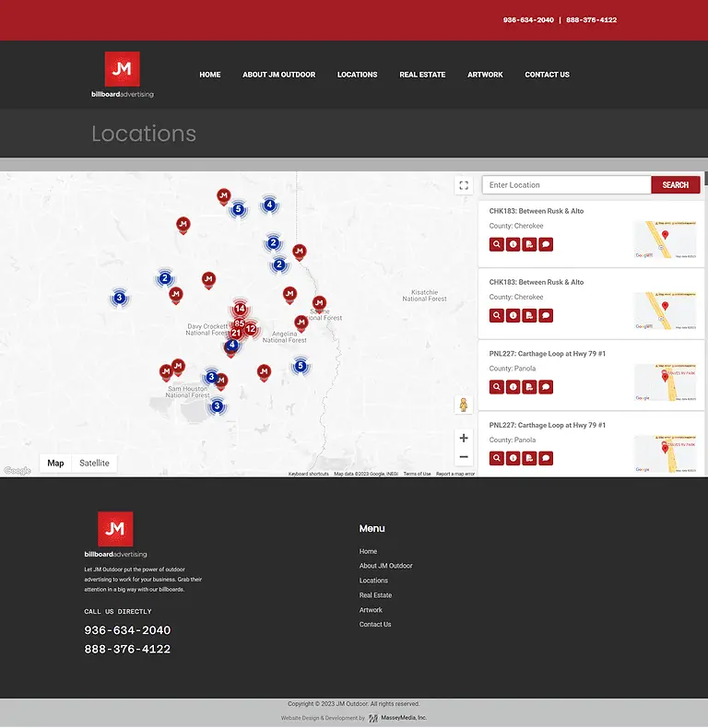Click the Artwork link in footer menu

[x=371, y=610]
